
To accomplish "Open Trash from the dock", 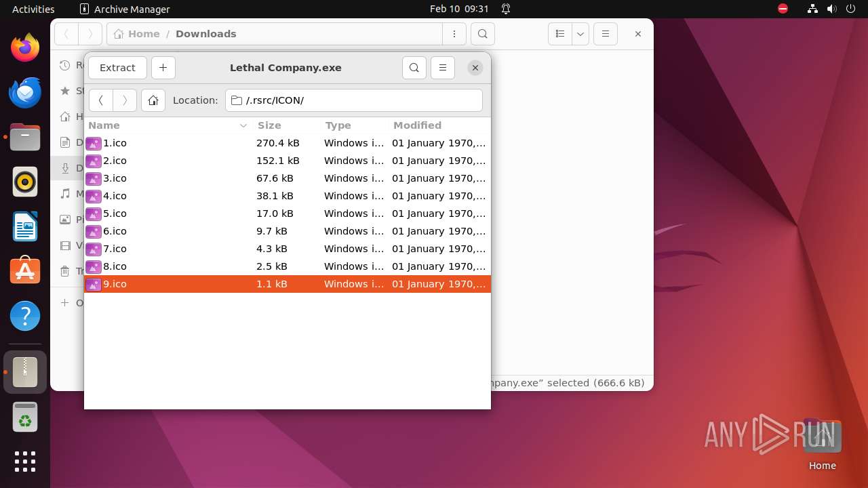I will pyautogui.click(x=25, y=417).
